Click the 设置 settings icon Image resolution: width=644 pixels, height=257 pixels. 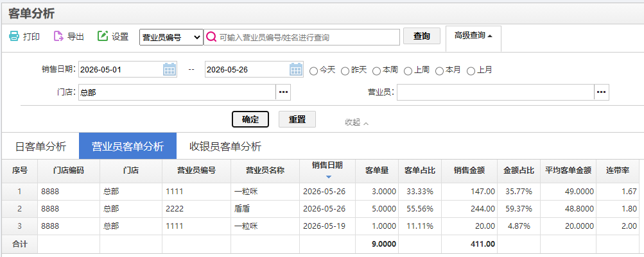[102, 36]
